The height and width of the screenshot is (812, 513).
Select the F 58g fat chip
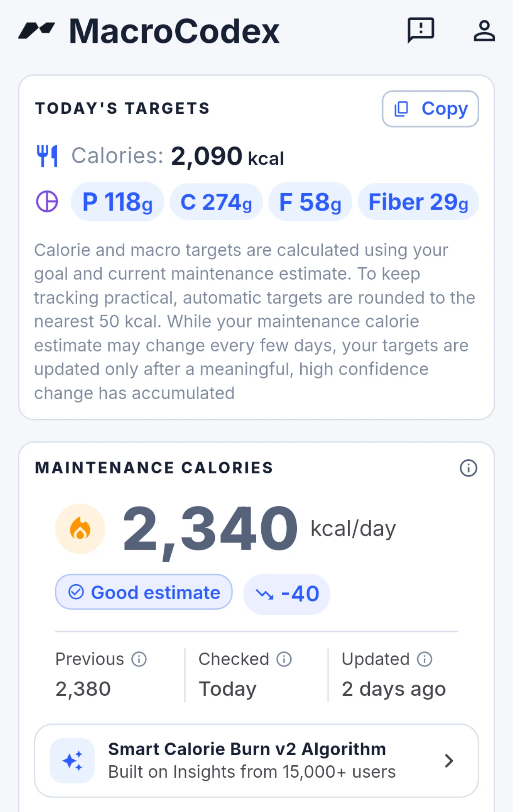tap(310, 202)
